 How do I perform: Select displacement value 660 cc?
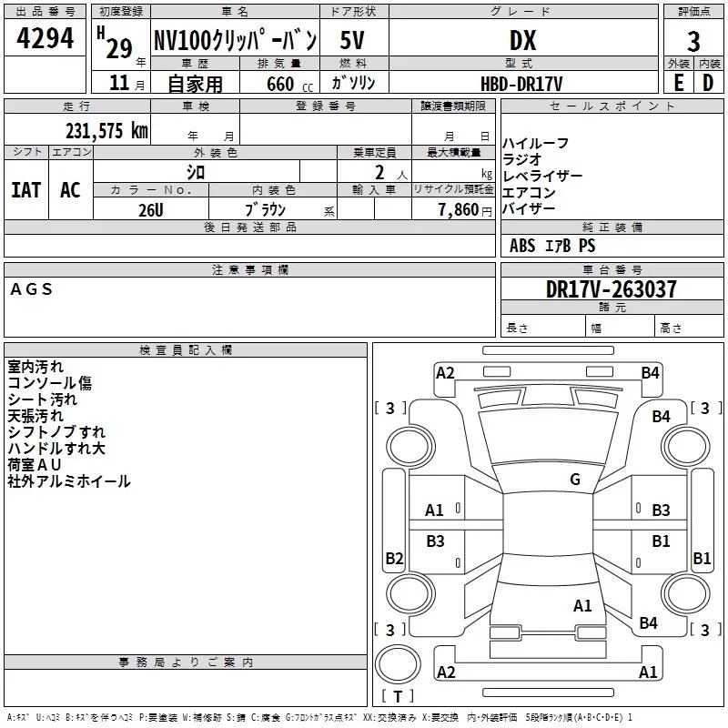coord(289,84)
